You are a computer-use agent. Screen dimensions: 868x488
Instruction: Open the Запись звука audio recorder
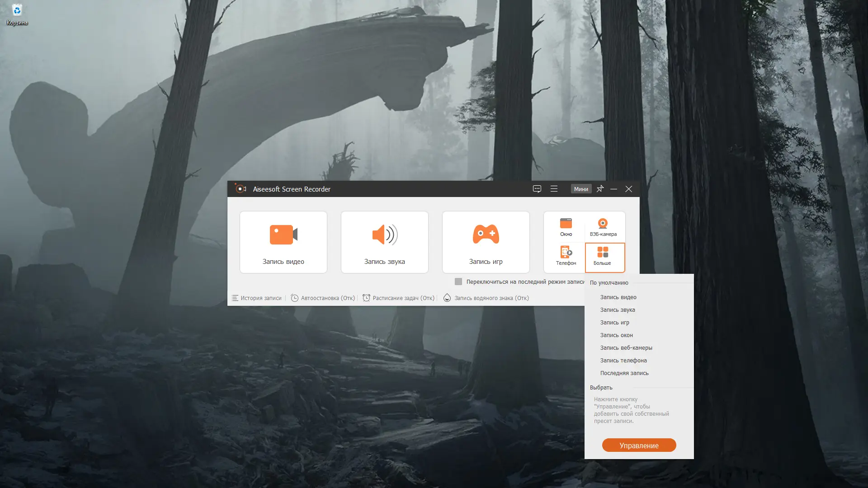[x=384, y=235]
